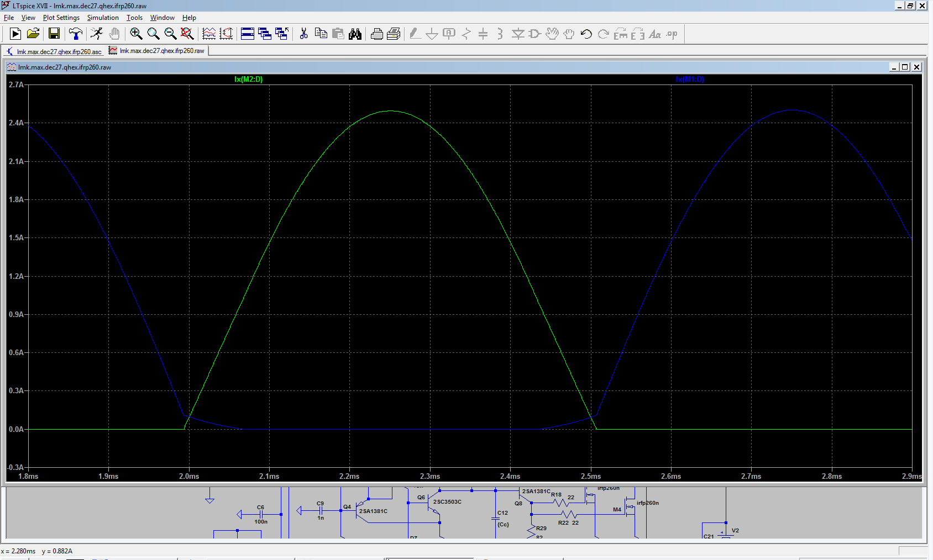Click the Autorange plot icon
933x560 pixels.
(209, 34)
